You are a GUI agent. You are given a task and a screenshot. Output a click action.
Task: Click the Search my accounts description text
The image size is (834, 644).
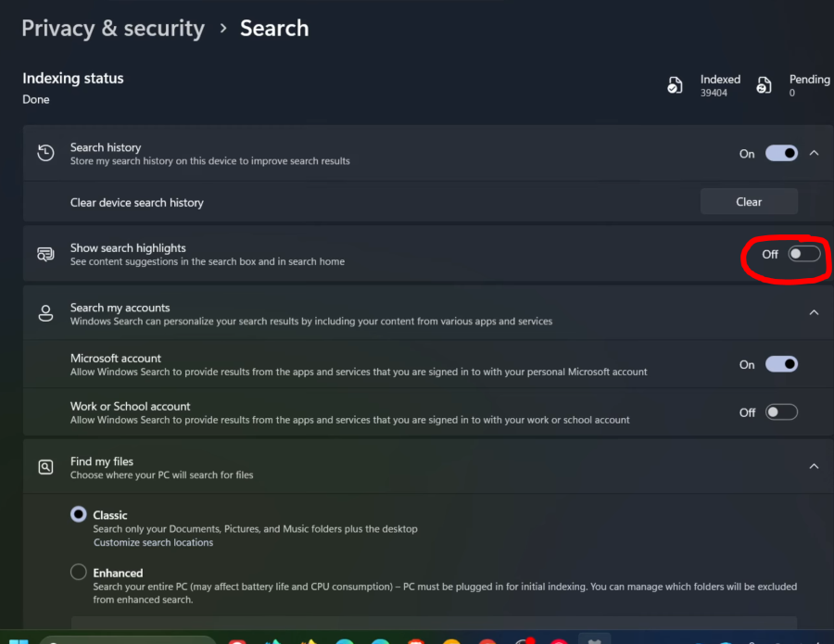(x=311, y=322)
